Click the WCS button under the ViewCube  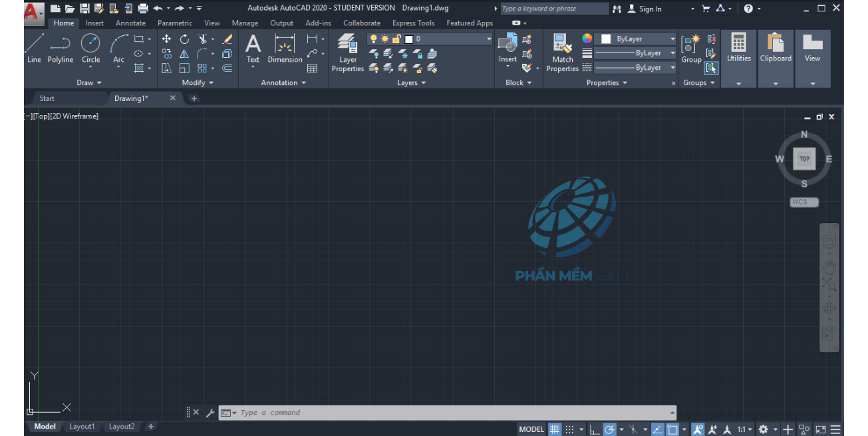point(804,202)
